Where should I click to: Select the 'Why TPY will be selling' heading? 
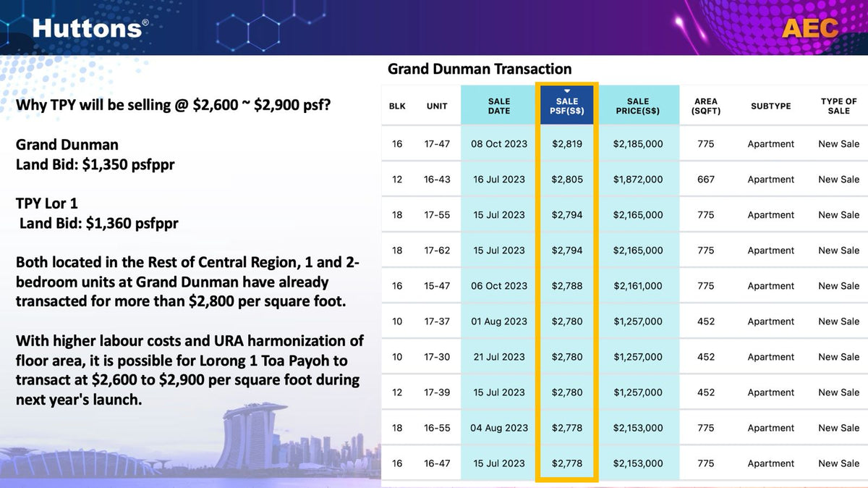[174, 106]
